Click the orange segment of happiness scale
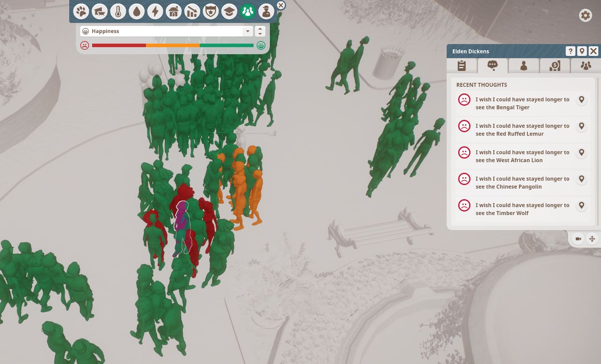Screen dimensions: 601x364 click(173, 45)
